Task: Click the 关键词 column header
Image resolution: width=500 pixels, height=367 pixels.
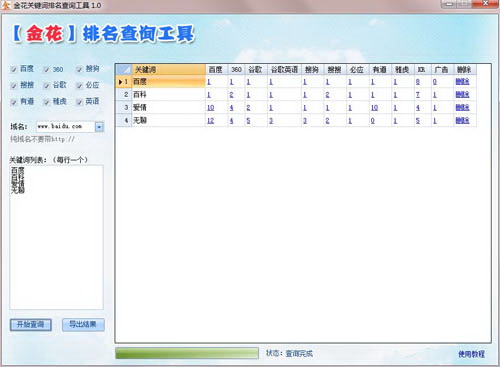Action: (169, 70)
